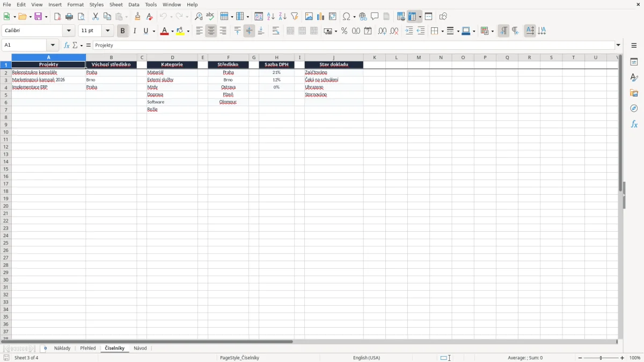Run the spelling checker

pyautogui.click(x=210, y=17)
